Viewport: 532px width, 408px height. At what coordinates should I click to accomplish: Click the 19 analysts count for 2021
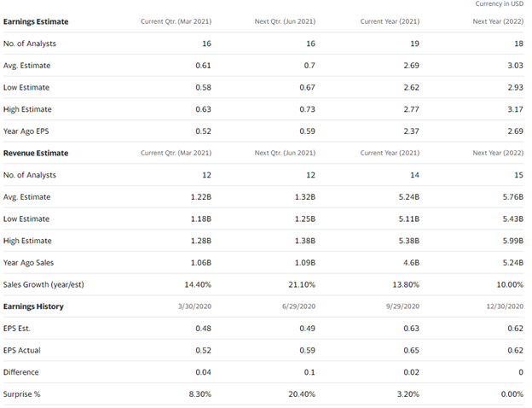414,43
